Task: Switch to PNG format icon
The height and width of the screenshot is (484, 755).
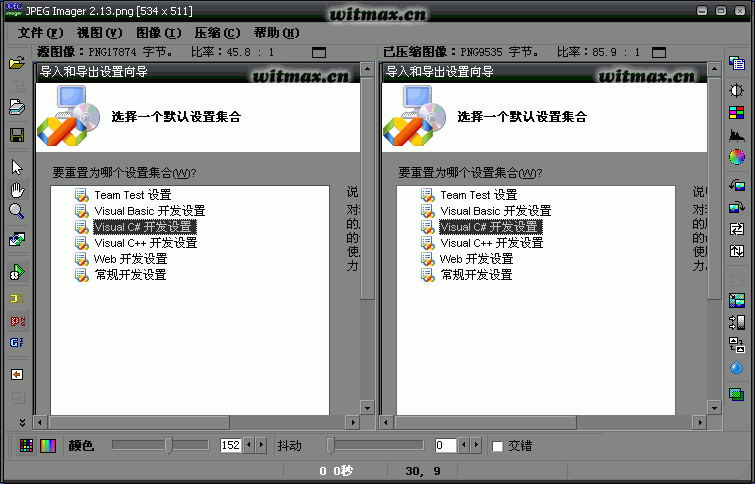Action: 17,321
